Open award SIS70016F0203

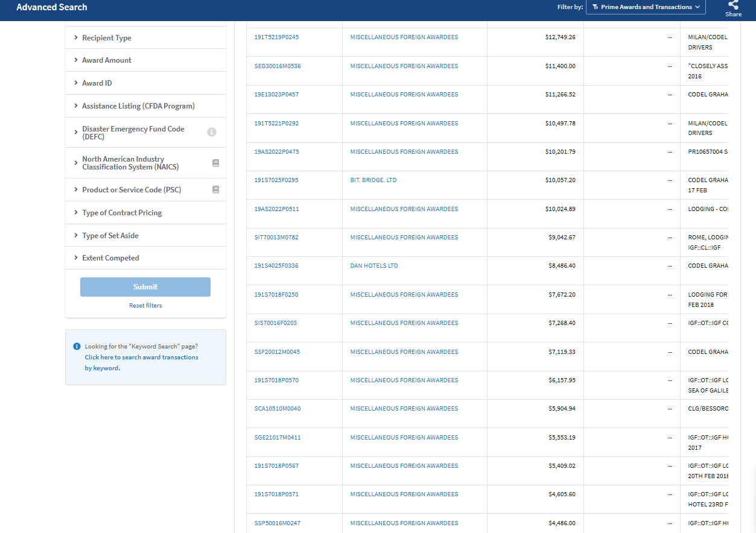point(275,323)
